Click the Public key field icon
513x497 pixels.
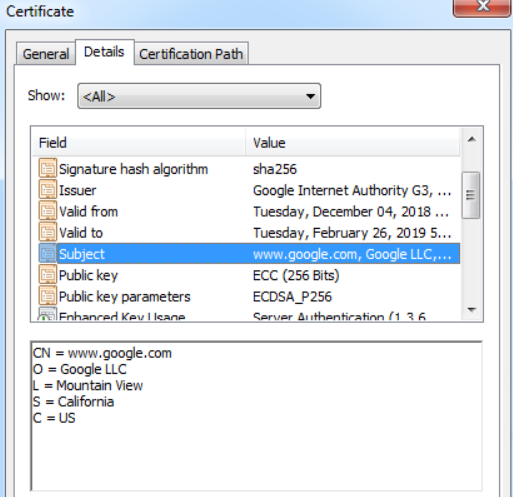48,275
